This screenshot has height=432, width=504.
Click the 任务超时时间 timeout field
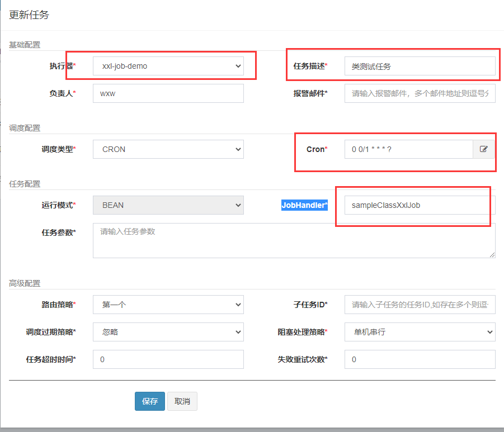click(168, 359)
